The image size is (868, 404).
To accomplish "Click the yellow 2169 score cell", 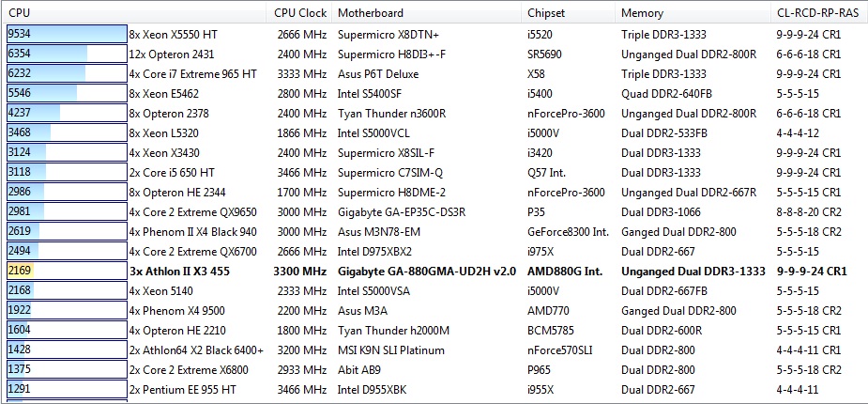I will click(x=20, y=271).
